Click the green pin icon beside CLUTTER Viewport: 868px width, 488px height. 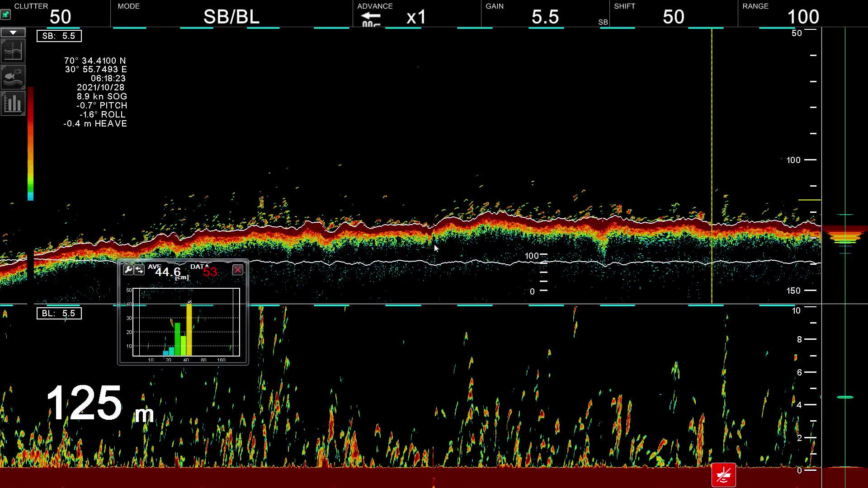(5, 15)
